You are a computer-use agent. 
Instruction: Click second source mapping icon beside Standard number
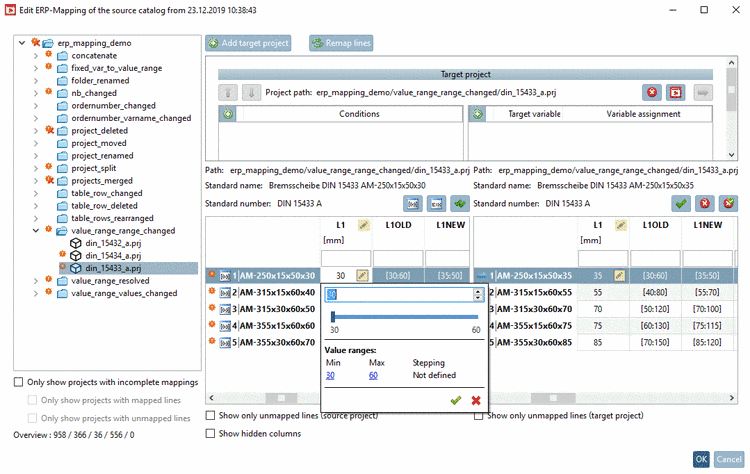point(436,204)
